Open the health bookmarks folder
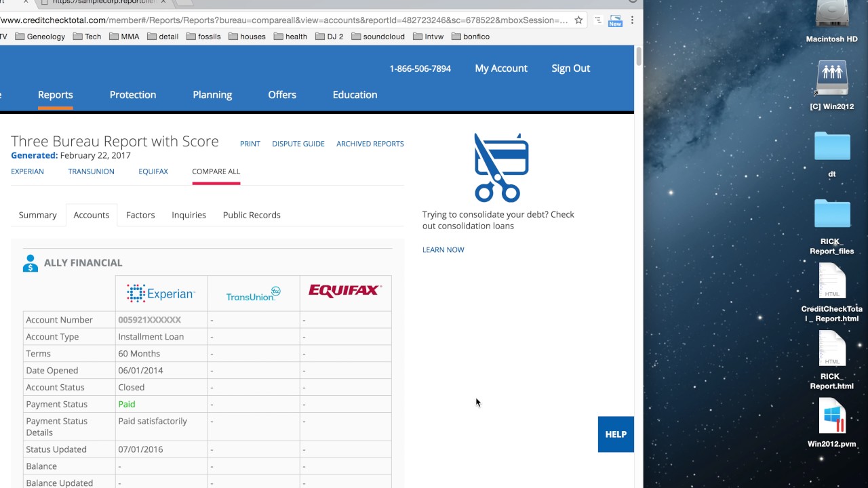Viewport: 868px width, 488px height. click(x=290, y=37)
